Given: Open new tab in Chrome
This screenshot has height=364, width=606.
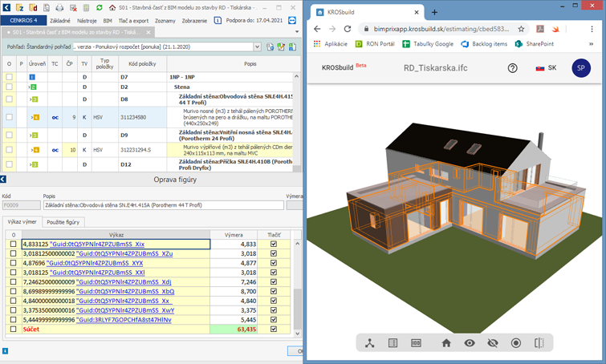Looking at the screenshot, I should [434, 12].
